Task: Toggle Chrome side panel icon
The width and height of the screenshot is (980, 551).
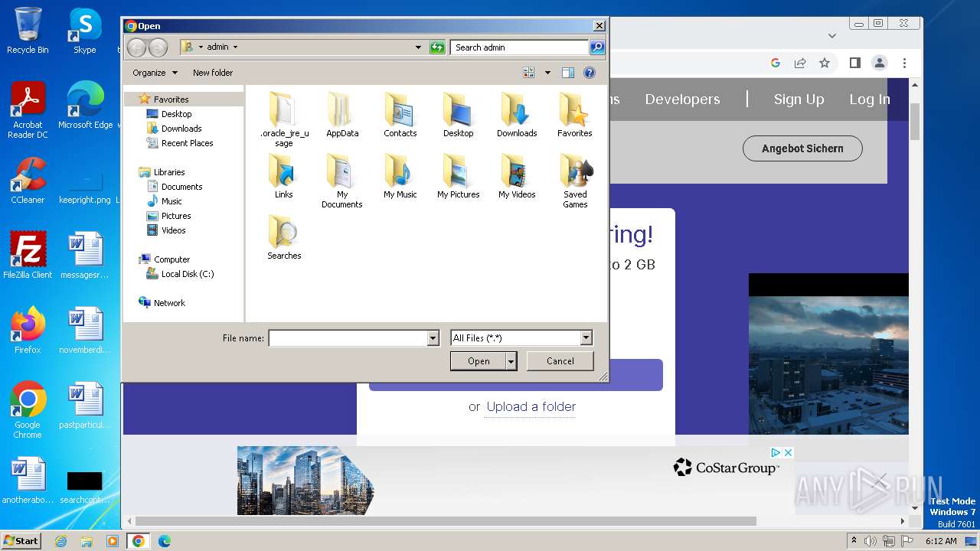Action: coord(855,63)
